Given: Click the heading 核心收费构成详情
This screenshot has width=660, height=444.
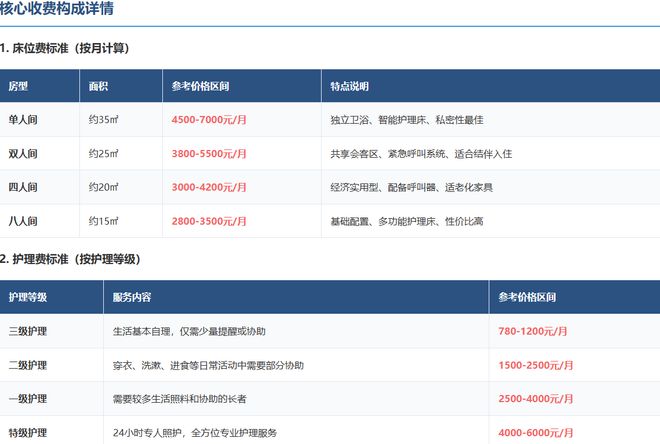Looking at the screenshot, I should pos(56,8).
